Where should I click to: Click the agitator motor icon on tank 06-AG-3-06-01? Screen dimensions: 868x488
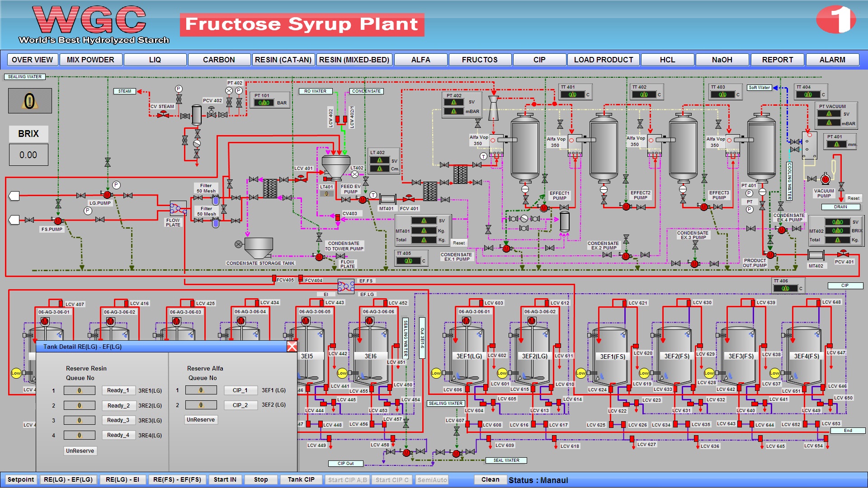(x=44, y=322)
